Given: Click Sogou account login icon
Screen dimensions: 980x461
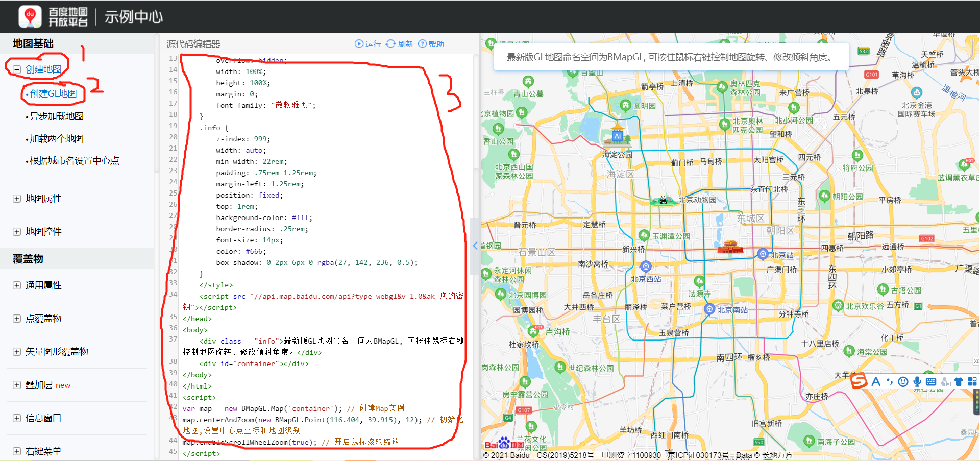Looking at the screenshot, I should coord(945,382).
